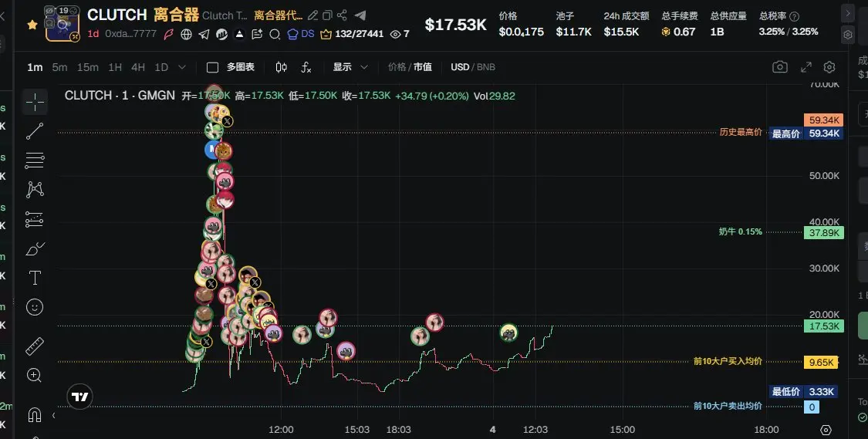Open the chart analytics round icon
The image size is (868, 439).
point(222,34)
